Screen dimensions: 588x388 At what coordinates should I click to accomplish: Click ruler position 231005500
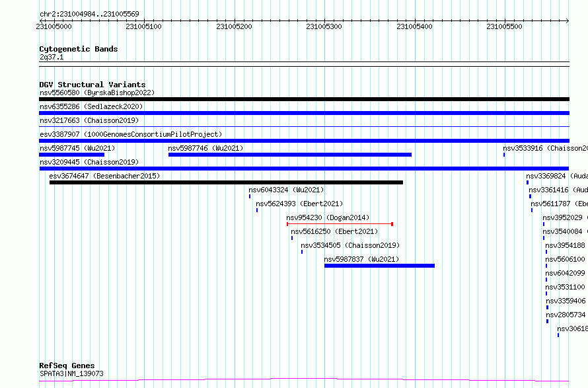[x=504, y=26]
